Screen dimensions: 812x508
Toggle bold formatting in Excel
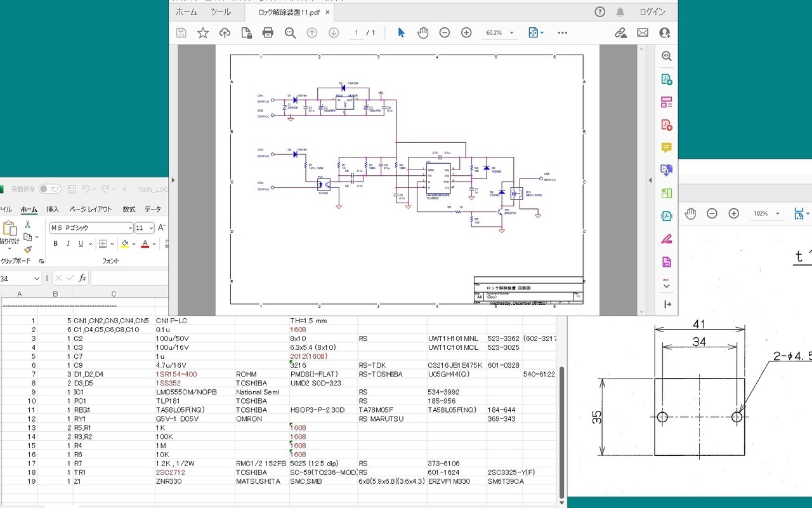point(56,244)
